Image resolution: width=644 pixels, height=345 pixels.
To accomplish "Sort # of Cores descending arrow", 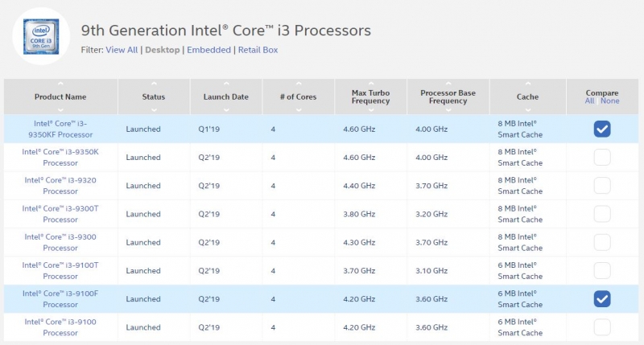I will 299,110.
